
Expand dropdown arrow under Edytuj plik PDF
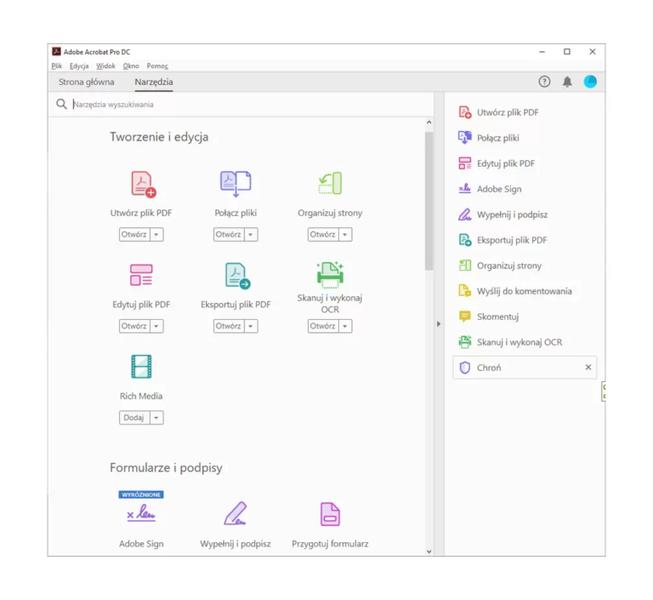click(157, 326)
